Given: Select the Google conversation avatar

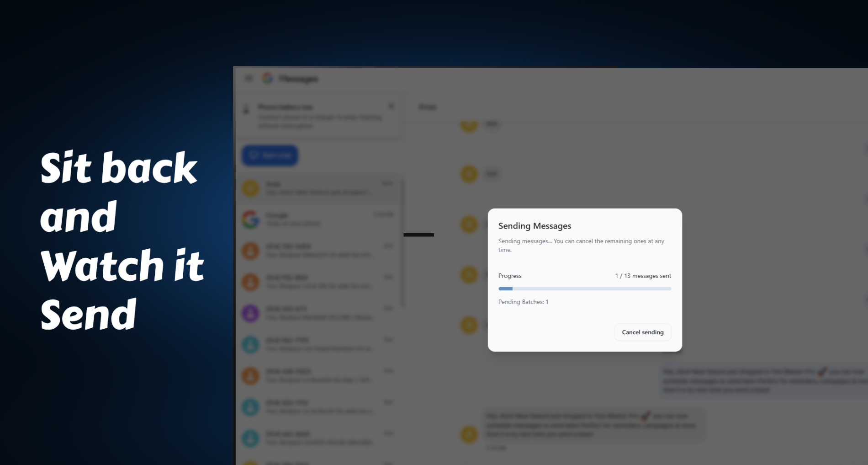Looking at the screenshot, I should point(250,219).
